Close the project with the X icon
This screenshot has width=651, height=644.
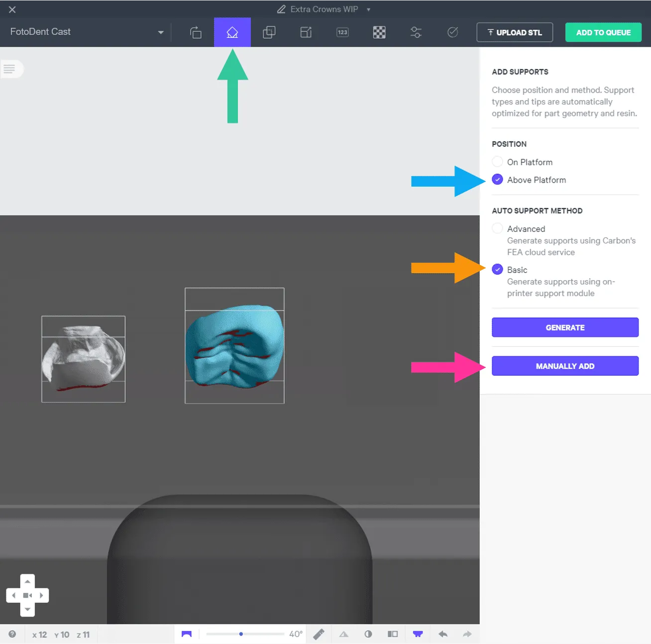click(12, 9)
